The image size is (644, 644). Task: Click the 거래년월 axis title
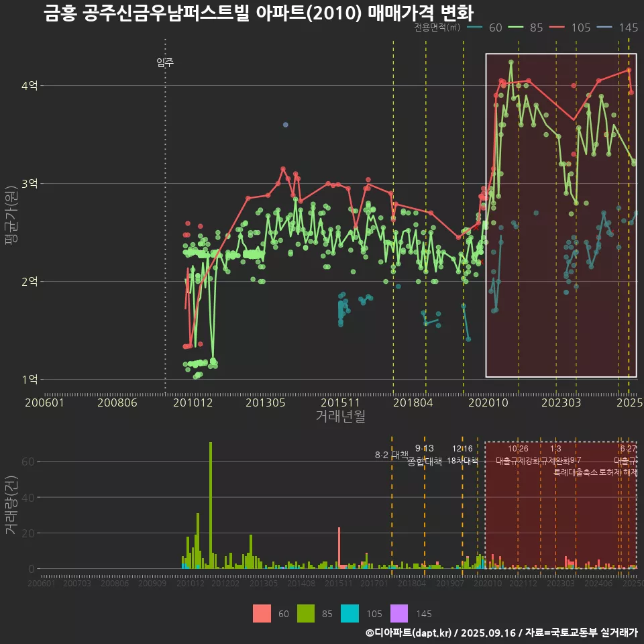[x=341, y=416]
